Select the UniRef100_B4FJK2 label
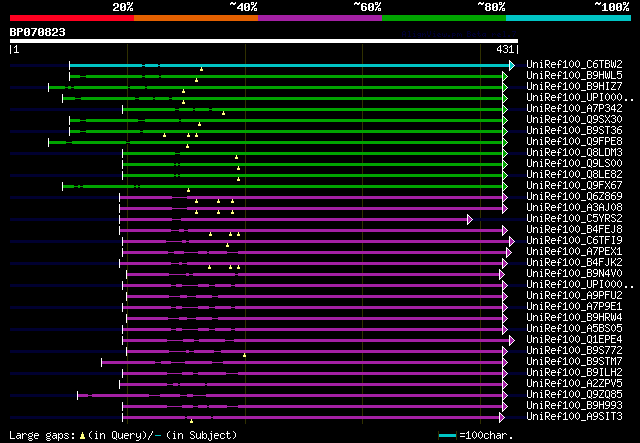Viewport: 640px width, 443px height. point(574,263)
